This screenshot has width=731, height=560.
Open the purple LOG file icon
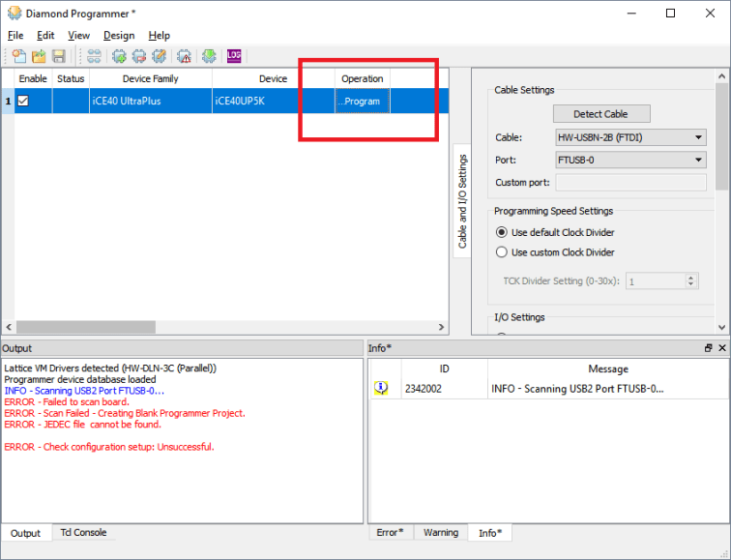(234, 56)
